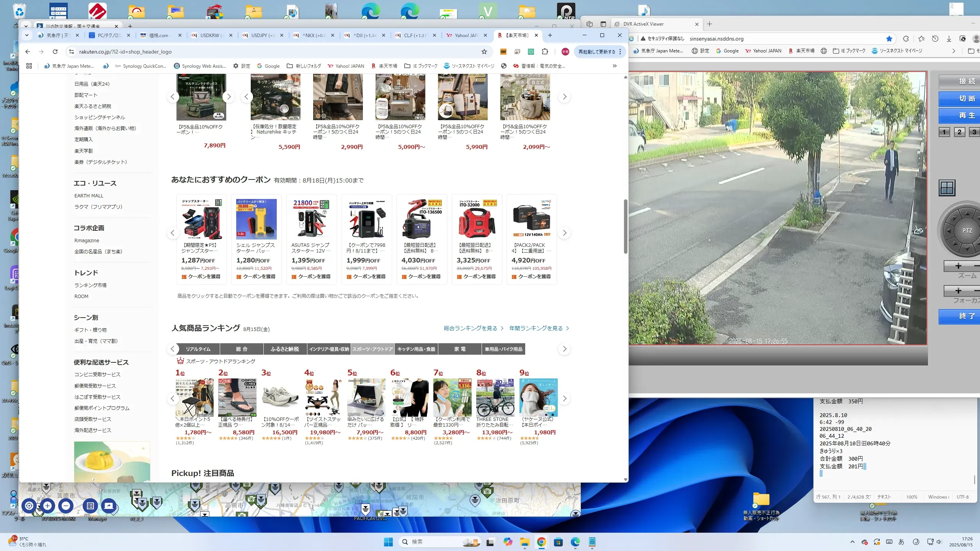Open Microsoft Store from the taskbar
The image size is (980, 551).
click(558, 542)
